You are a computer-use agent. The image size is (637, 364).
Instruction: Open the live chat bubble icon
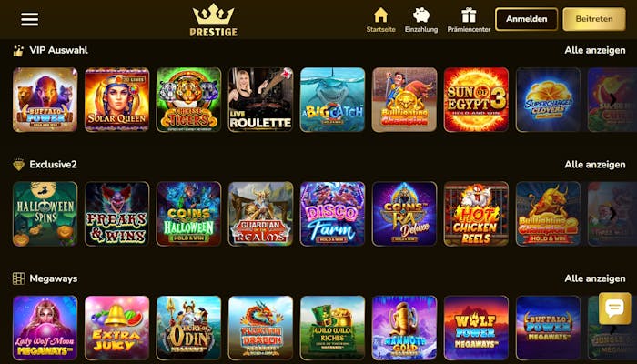[614, 308]
